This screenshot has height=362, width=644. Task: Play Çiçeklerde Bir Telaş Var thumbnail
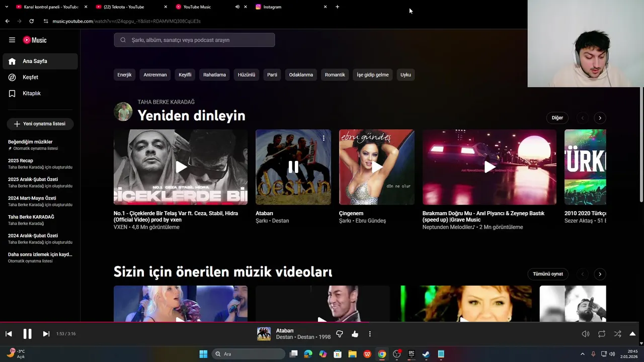[181, 167]
